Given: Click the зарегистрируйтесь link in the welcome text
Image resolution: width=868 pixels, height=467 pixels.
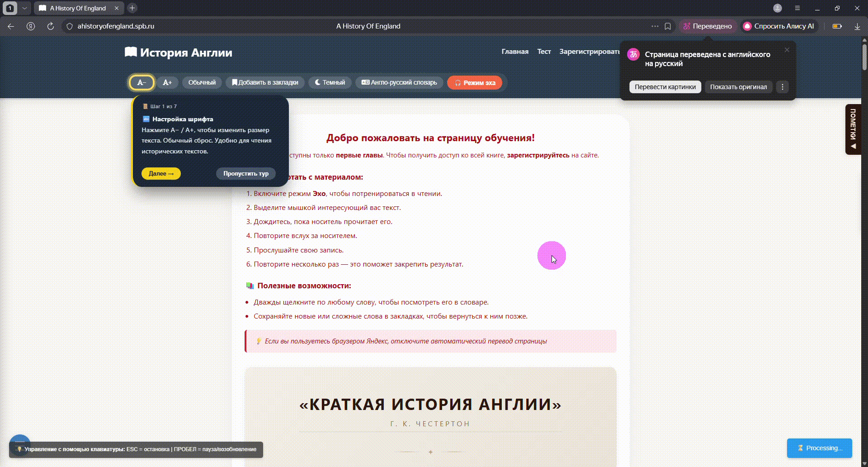Looking at the screenshot, I should (x=538, y=155).
